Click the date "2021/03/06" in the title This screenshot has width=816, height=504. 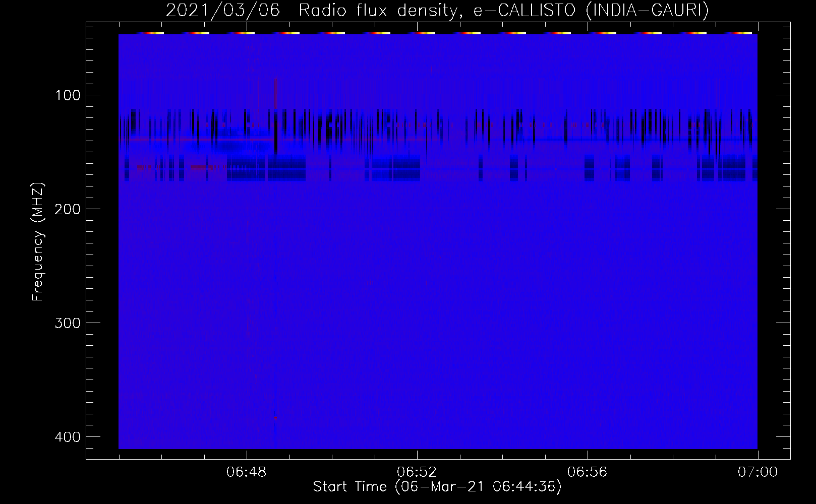point(222,11)
